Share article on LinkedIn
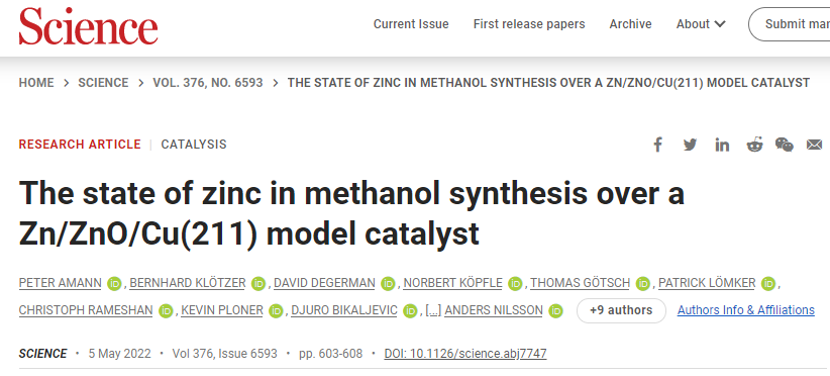The height and width of the screenshot is (376, 830). coord(722,145)
